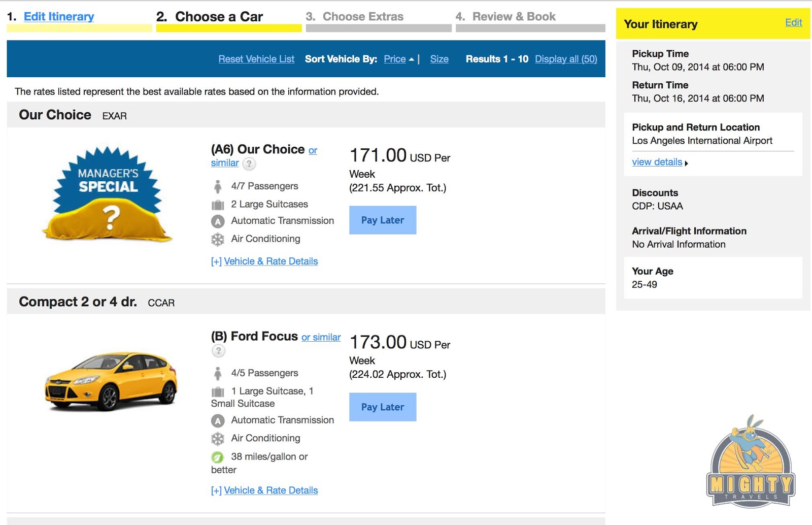This screenshot has width=812, height=525.
Task: Click the passenger icon for Ford Focus
Action: 218,374
